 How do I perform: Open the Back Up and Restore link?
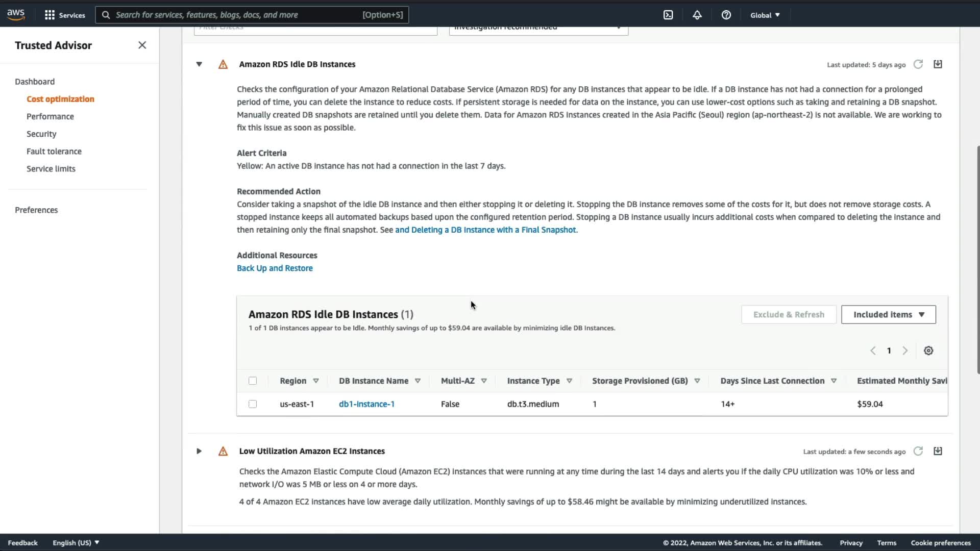[x=275, y=268]
